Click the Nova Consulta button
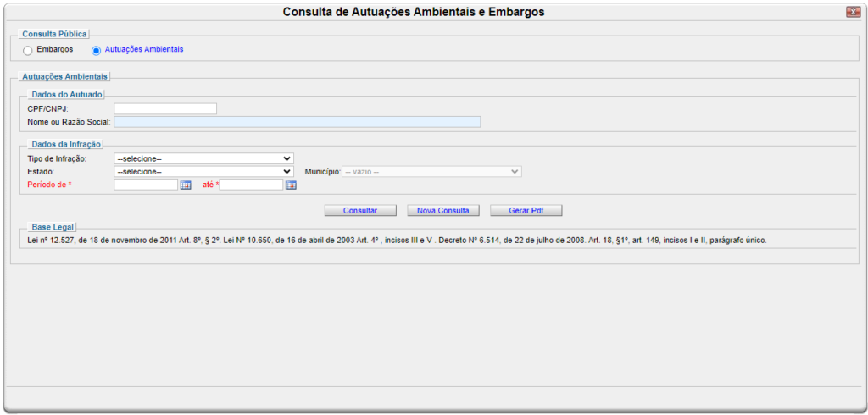 (x=443, y=210)
